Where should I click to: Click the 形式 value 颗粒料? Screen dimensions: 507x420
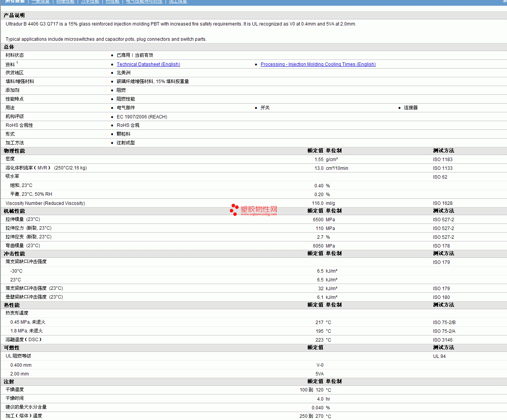click(124, 134)
